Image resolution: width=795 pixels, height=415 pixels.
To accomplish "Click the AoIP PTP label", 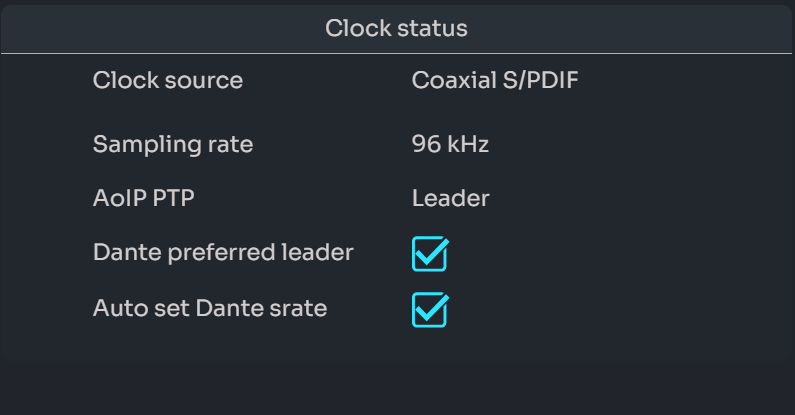I will pyautogui.click(x=143, y=198).
